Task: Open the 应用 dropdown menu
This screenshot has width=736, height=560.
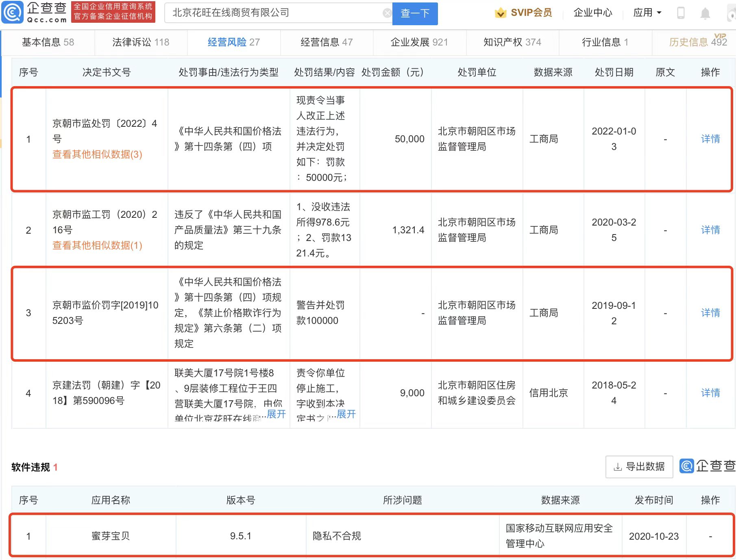Action: click(x=647, y=13)
